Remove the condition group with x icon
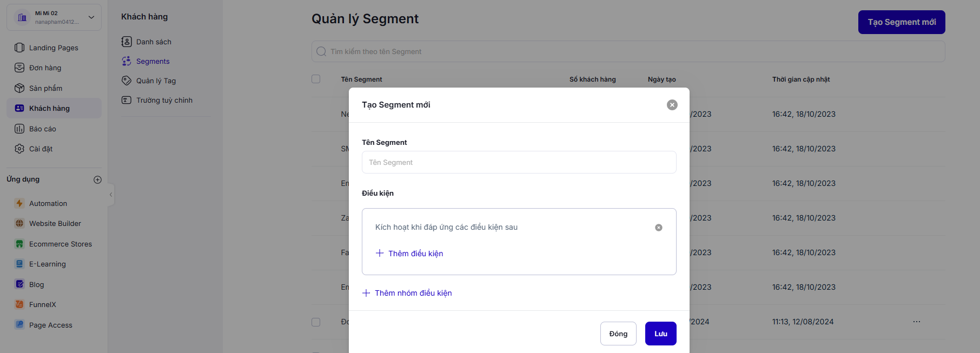This screenshot has width=980, height=353. point(659,228)
